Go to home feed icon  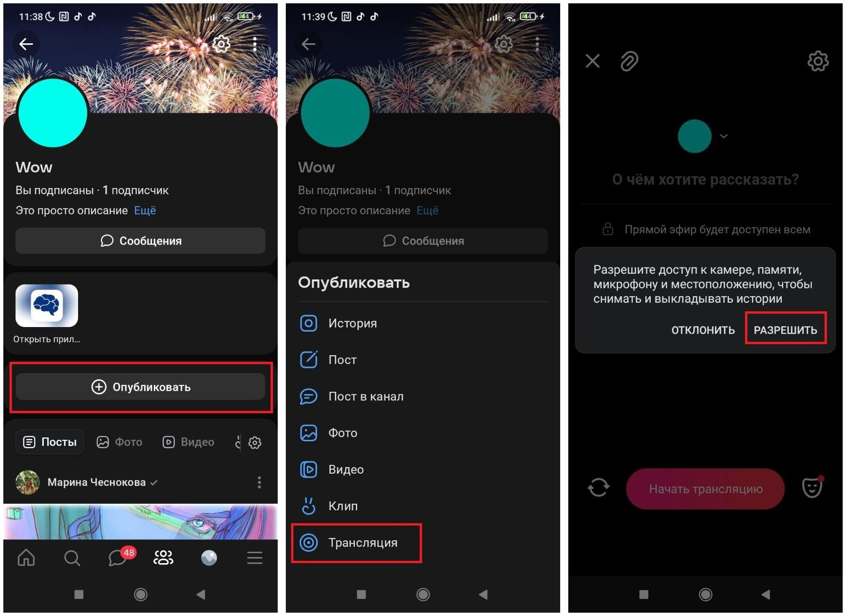(26, 557)
